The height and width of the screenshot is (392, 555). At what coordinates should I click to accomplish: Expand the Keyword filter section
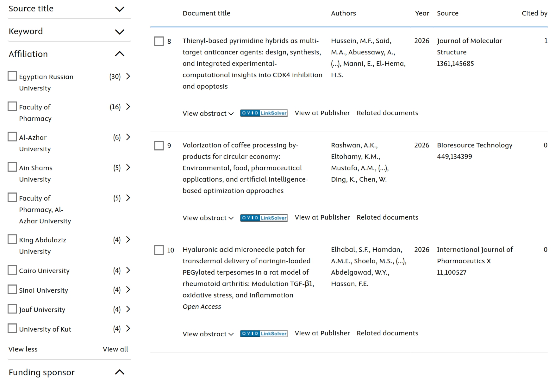119,32
